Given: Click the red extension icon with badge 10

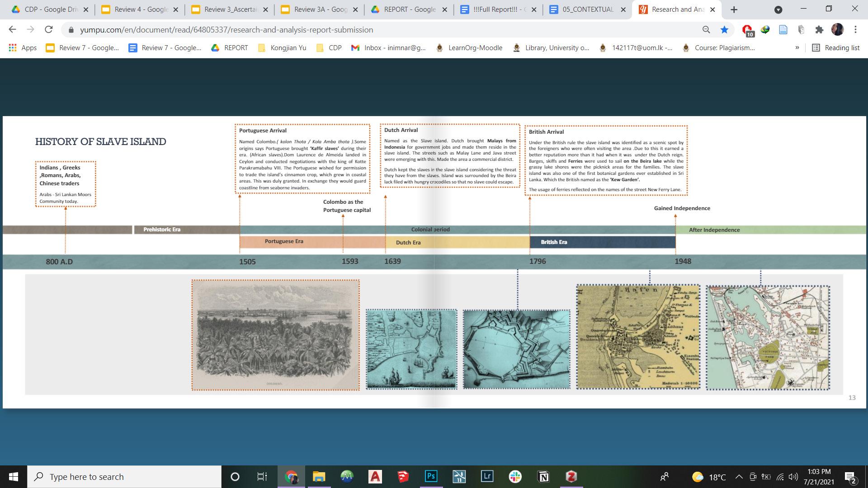Looking at the screenshot, I should point(747,30).
